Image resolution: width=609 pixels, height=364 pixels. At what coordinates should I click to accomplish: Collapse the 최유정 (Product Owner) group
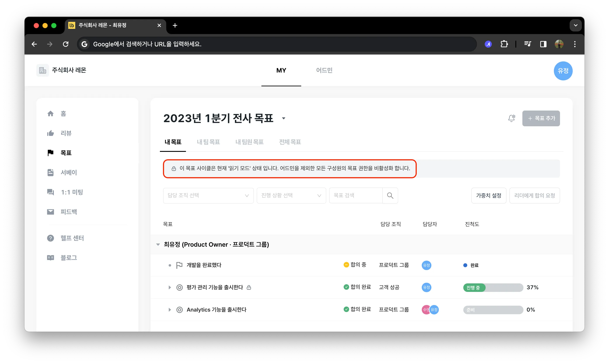[x=158, y=244]
